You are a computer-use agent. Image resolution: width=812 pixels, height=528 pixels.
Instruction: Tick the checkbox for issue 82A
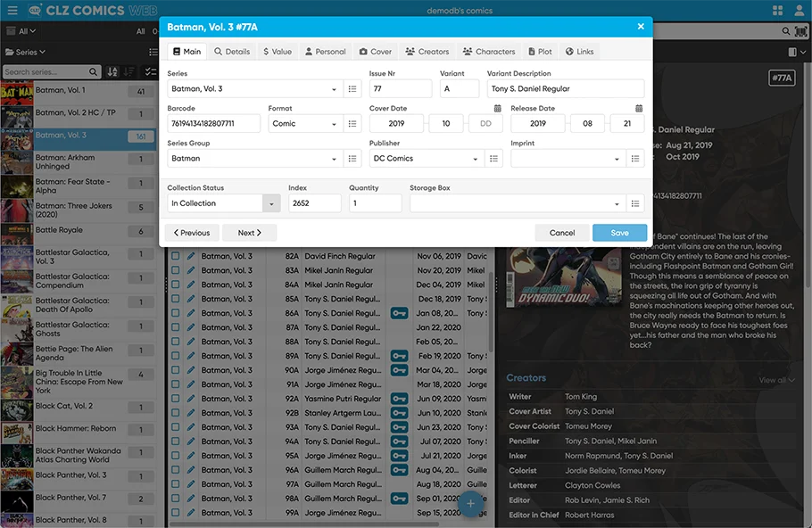pyautogui.click(x=176, y=256)
